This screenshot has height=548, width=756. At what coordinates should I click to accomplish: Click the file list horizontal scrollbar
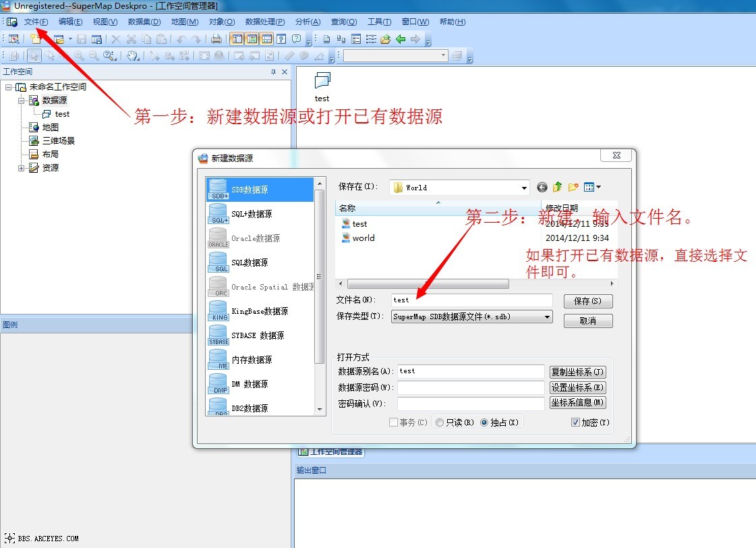click(428, 283)
